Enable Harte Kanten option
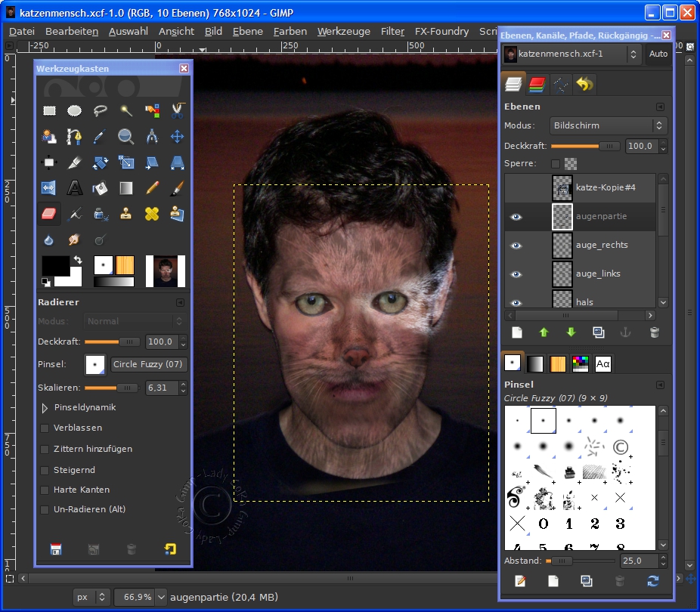Image resolution: width=700 pixels, height=612 pixels. point(45,490)
